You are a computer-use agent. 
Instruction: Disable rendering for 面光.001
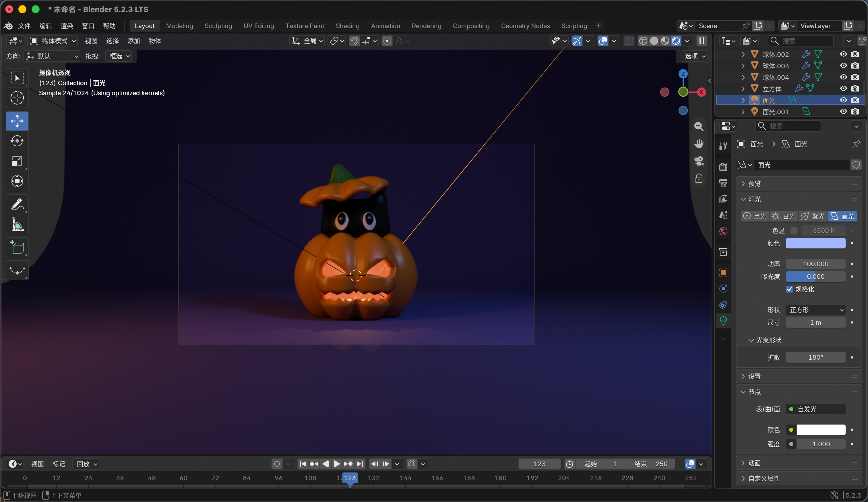(x=855, y=112)
